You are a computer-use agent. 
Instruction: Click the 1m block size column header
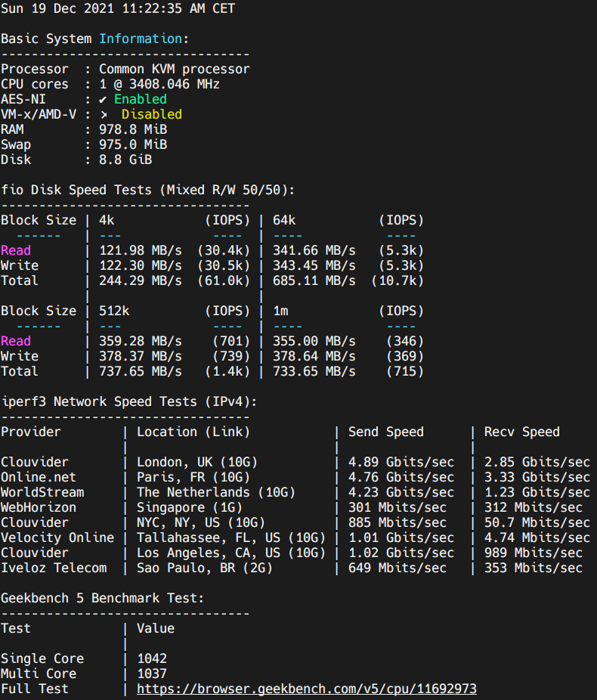tap(280, 311)
